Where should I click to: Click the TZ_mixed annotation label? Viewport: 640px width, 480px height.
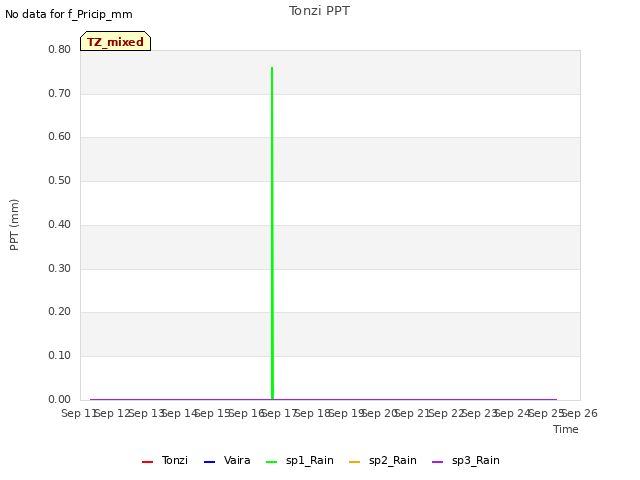click(116, 41)
